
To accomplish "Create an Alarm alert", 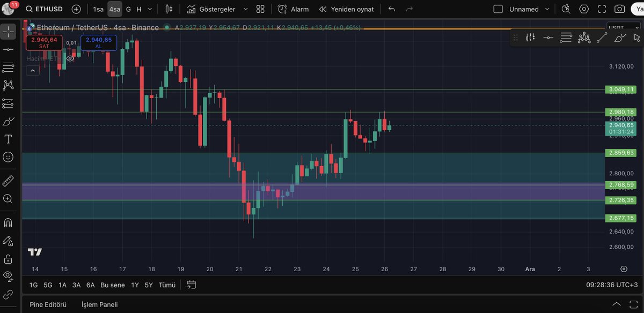I will point(293,9).
